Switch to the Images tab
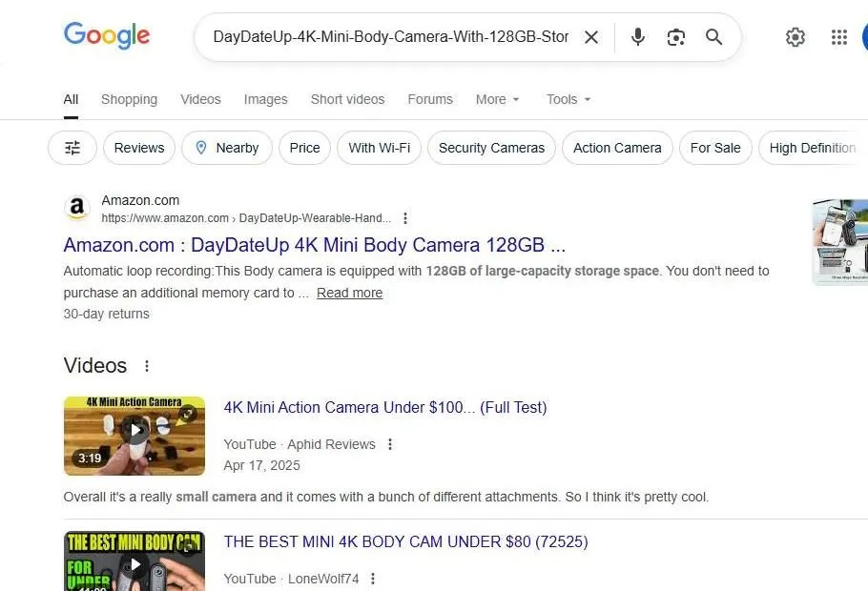868x591 pixels. [x=265, y=99]
